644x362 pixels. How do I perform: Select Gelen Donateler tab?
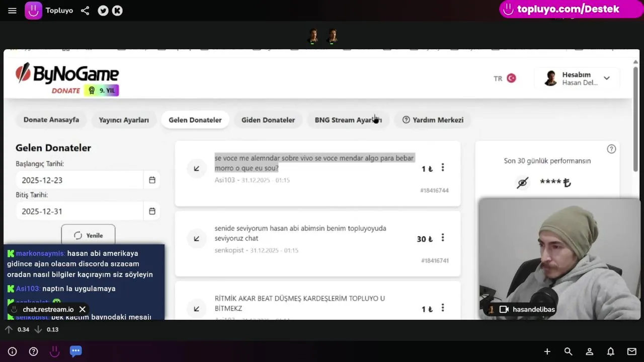[x=195, y=120]
